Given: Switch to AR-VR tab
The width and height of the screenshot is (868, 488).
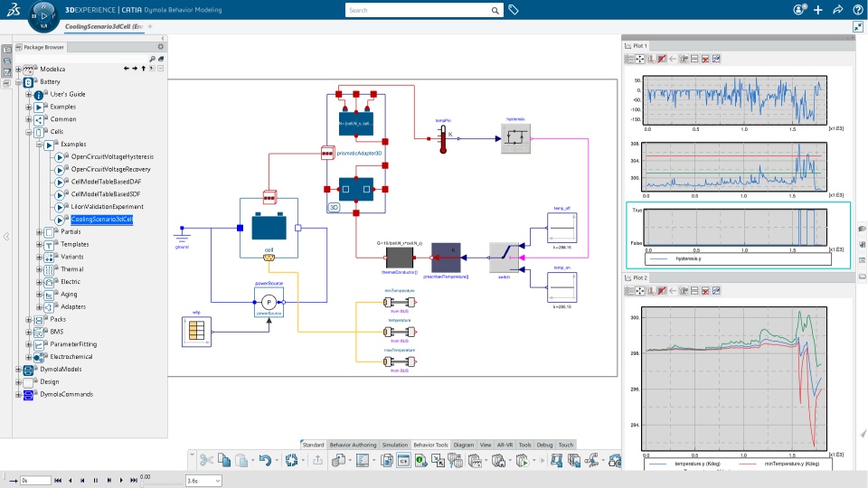Looking at the screenshot, I should 505,445.
